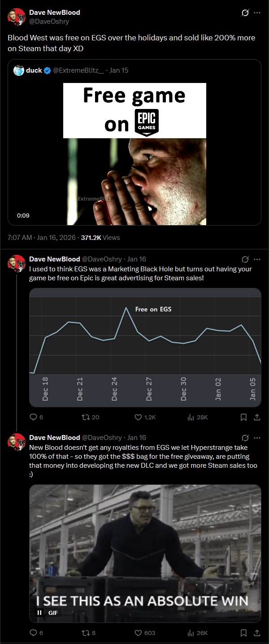Repost the tweet with the sales graph
Screen dimensions: 269x644
click(x=84, y=417)
